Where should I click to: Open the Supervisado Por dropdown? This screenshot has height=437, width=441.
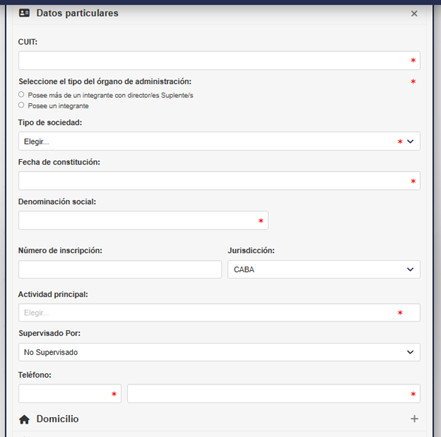click(219, 352)
